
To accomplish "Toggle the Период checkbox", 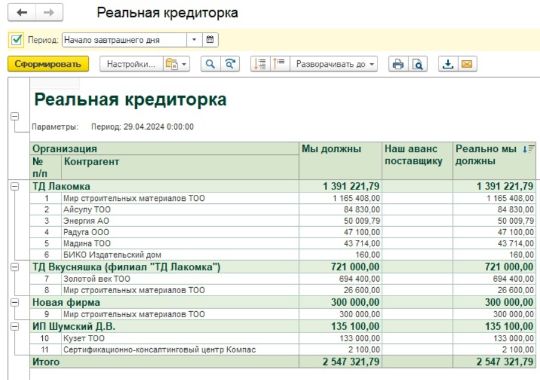I will tap(16, 40).
